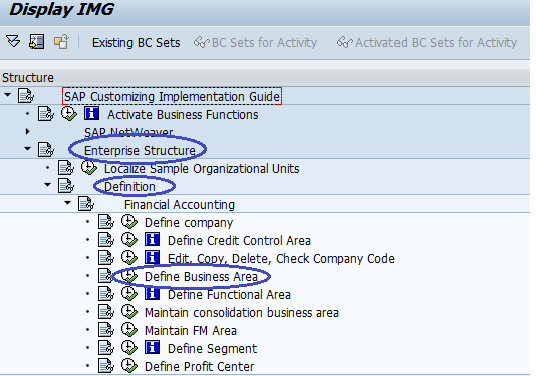Viewport: 536px width, 376px height.
Task: Click info icon for Define Functional Area
Action: coord(152,293)
